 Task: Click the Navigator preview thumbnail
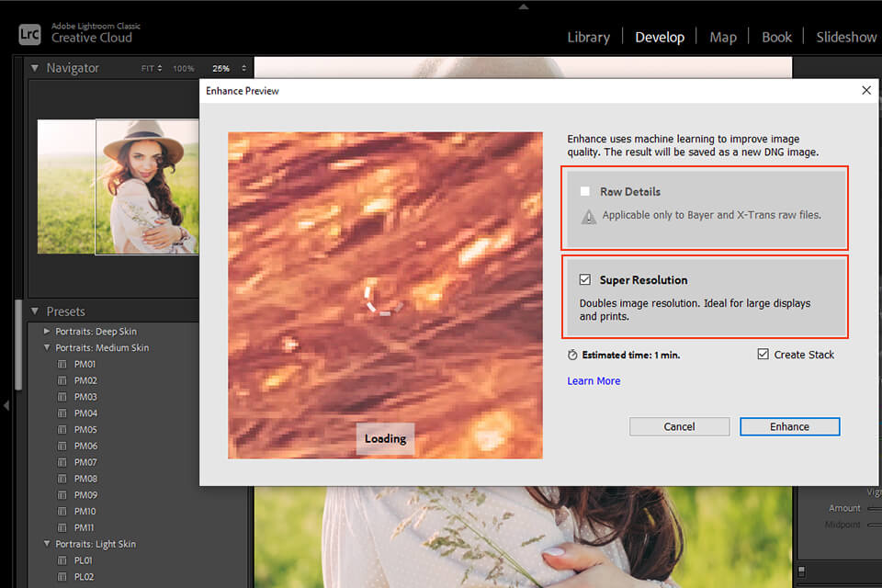click(x=119, y=187)
